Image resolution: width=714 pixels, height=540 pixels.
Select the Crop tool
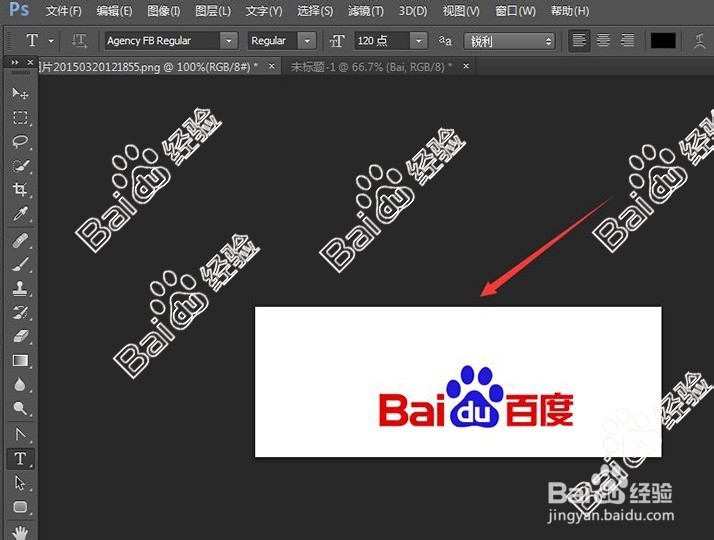(20, 189)
